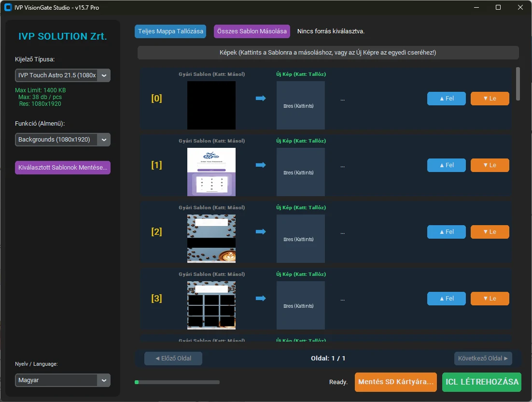Click the row index label [0]
Image resolution: width=532 pixels, height=402 pixels.
pyautogui.click(x=156, y=99)
